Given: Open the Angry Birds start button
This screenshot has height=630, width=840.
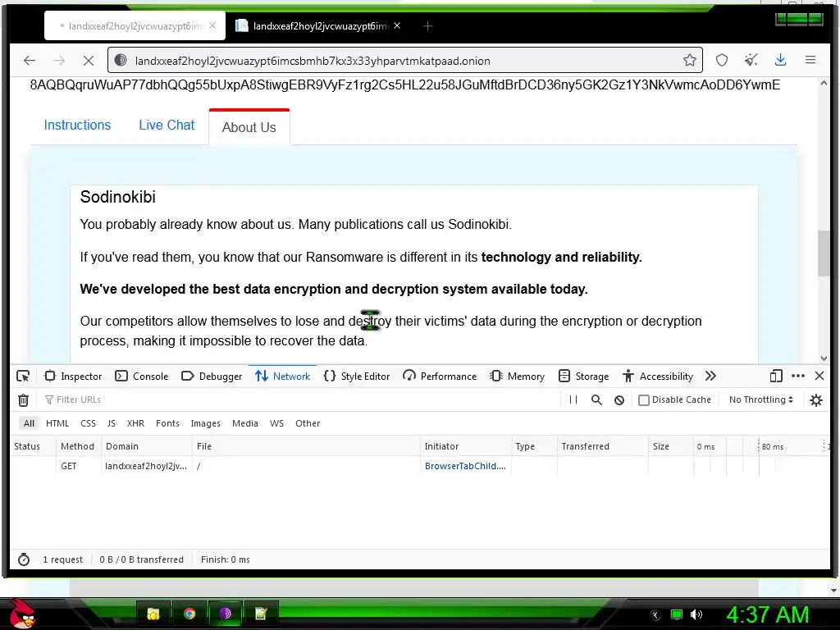Looking at the screenshot, I should point(22,614).
